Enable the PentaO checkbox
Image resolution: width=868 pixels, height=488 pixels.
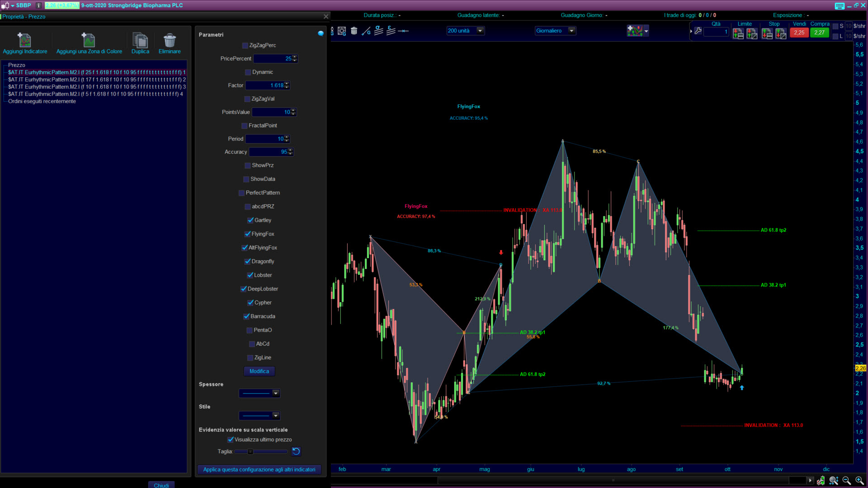[250, 330]
